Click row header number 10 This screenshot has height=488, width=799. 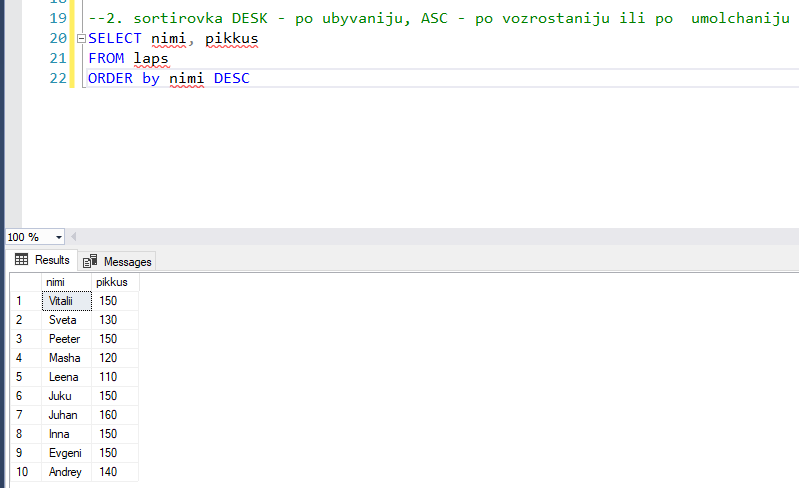(x=26, y=472)
